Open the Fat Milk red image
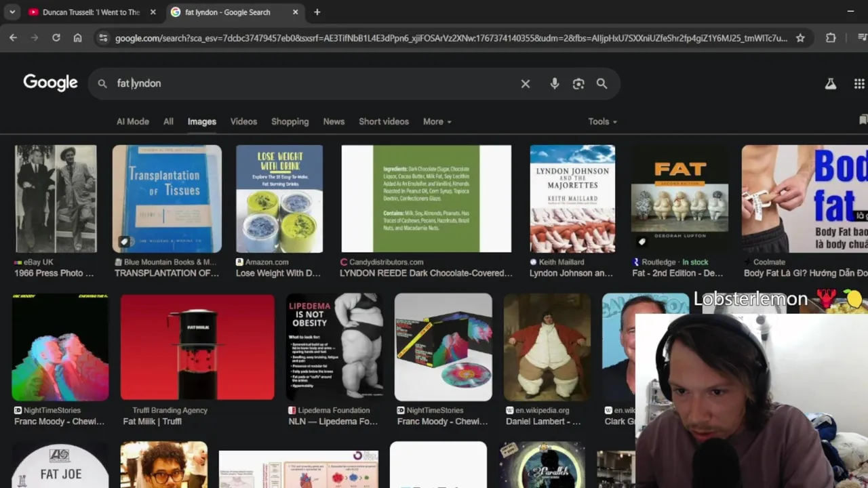 [197, 347]
